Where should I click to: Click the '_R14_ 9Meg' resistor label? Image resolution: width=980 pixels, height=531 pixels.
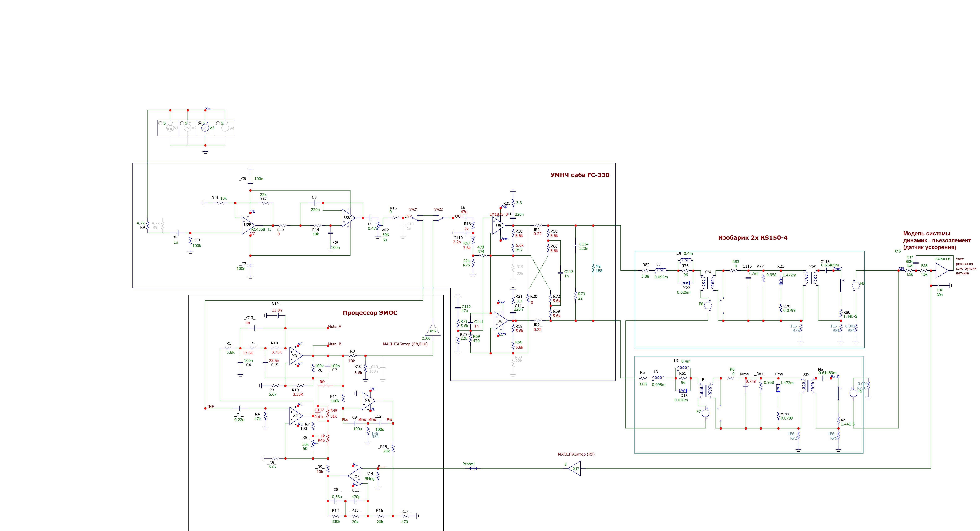click(x=370, y=476)
